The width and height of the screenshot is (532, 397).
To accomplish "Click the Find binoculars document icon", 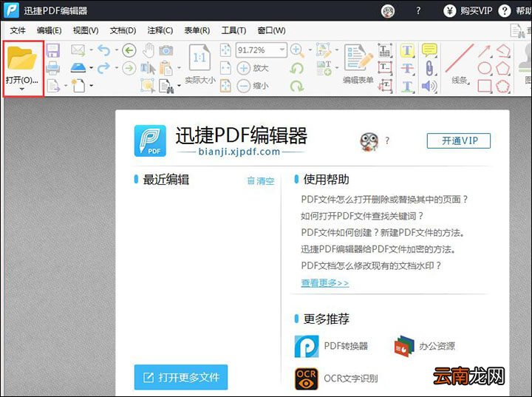I will tap(166, 86).
